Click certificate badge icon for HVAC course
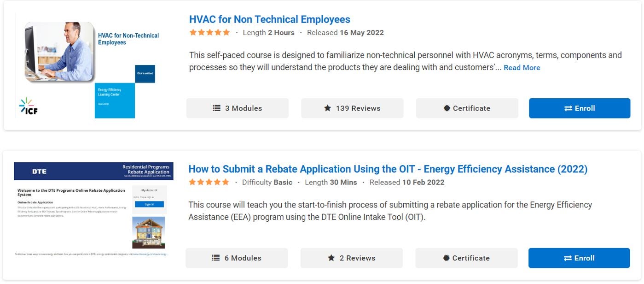The height and width of the screenshot is (284, 644). 447,108
